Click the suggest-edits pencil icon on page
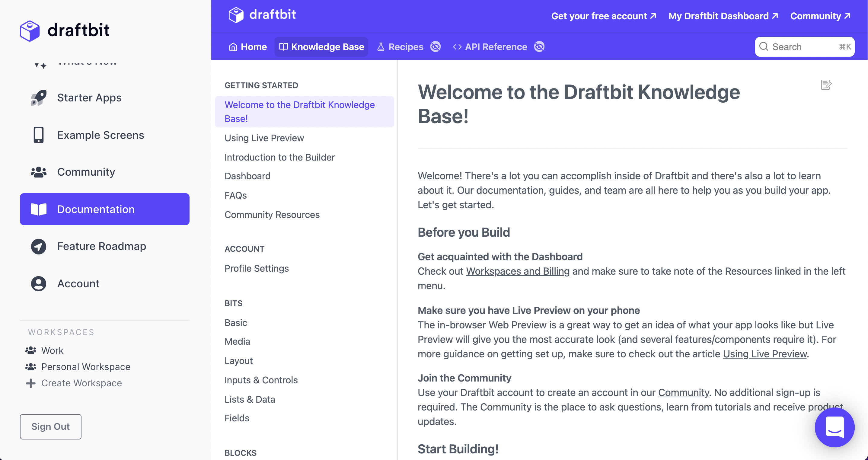This screenshot has height=460, width=868. coord(826,85)
